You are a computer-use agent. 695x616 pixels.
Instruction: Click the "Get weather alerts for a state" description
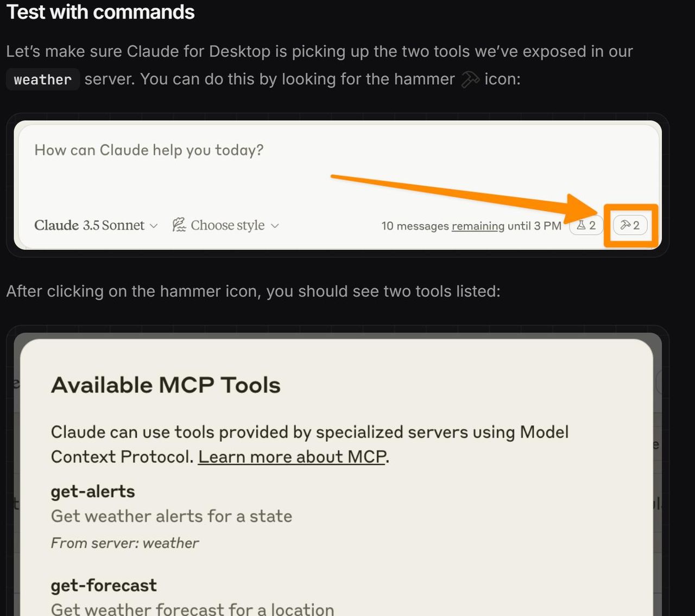point(172,516)
